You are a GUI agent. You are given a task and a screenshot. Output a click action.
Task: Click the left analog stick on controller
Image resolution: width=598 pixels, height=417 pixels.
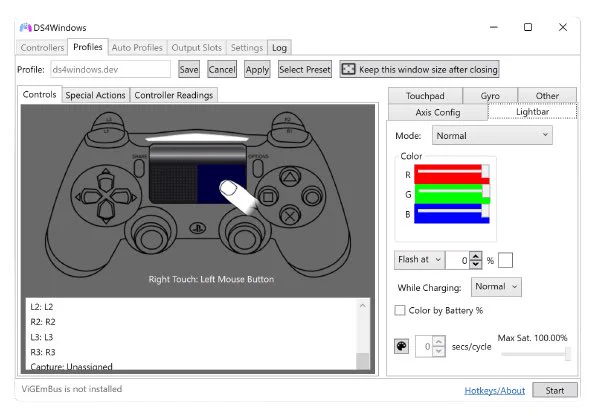pyautogui.click(x=151, y=238)
